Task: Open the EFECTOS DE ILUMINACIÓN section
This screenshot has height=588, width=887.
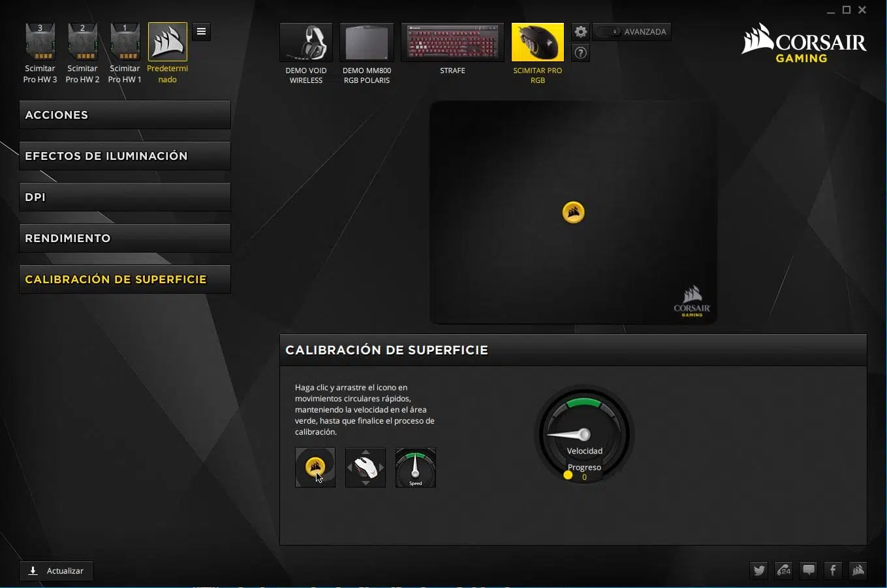Action: tap(125, 156)
